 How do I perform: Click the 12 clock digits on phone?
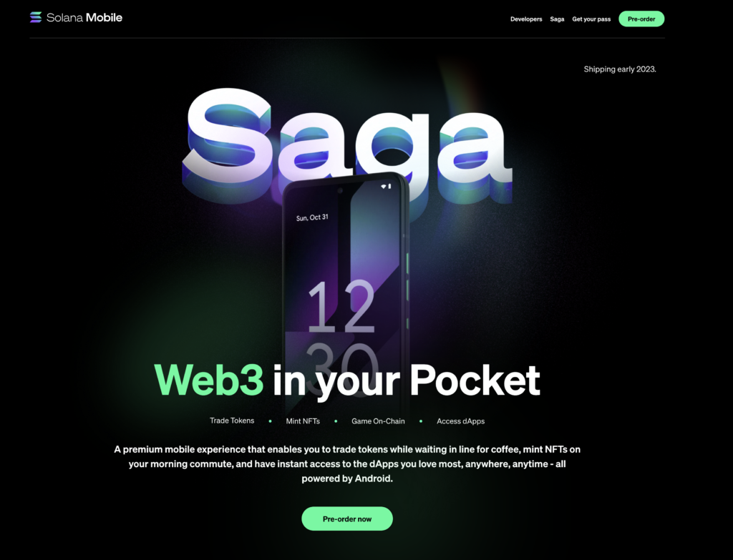(x=341, y=306)
